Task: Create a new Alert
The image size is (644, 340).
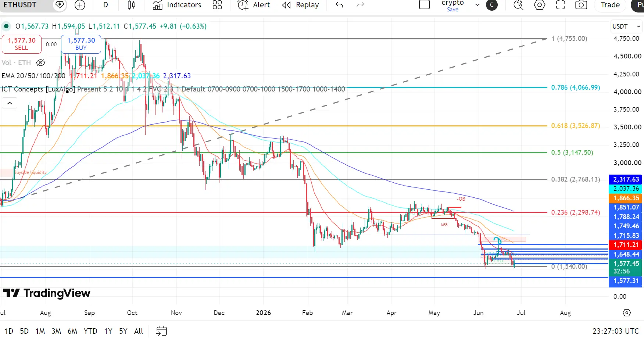Action: click(x=254, y=5)
